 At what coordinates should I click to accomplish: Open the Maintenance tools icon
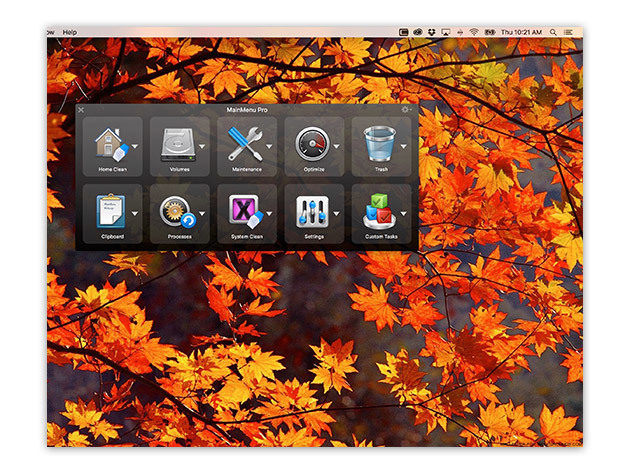click(245, 144)
